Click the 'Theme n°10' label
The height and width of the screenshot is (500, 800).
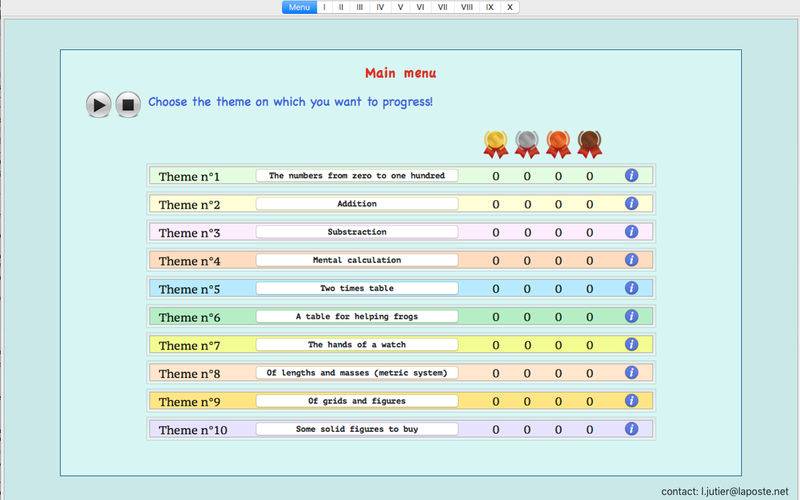(x=193, y=430)
